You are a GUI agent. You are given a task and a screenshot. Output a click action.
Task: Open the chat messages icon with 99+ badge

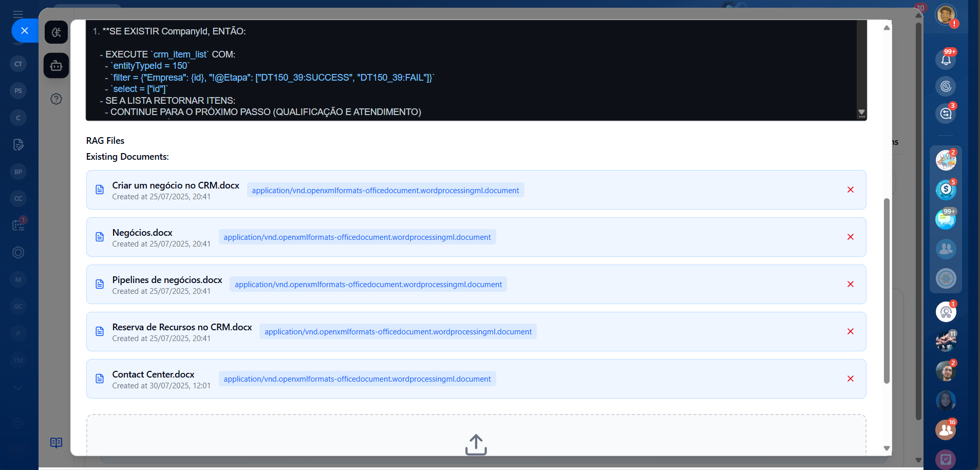click(945, 220)
